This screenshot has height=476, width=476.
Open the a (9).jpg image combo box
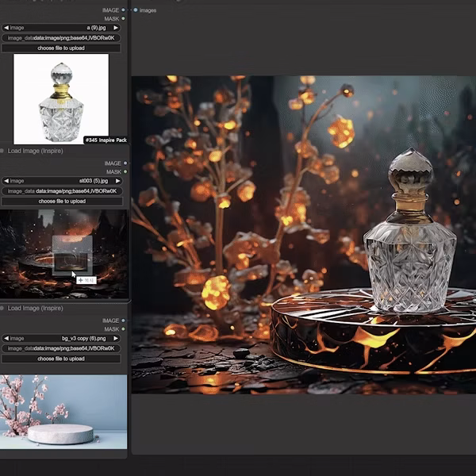click(x=61, y=28)
